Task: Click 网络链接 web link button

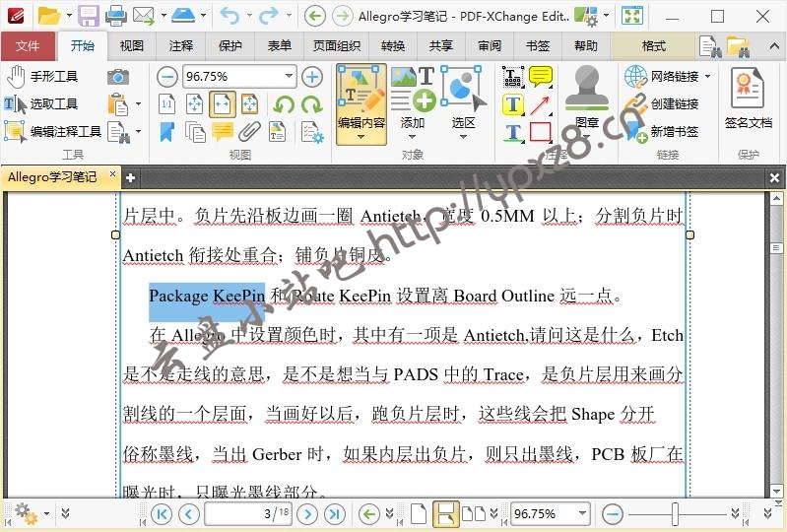Action: [661, 77]
